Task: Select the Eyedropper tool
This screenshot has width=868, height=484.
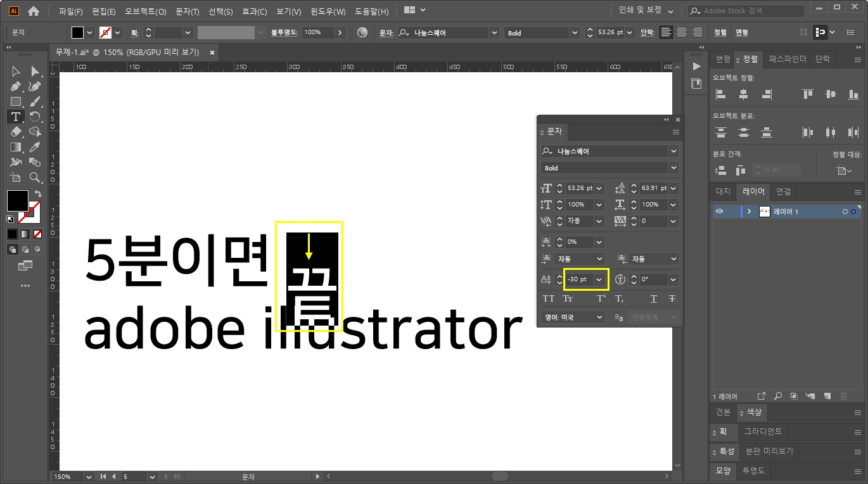Action: coord(35,147)
